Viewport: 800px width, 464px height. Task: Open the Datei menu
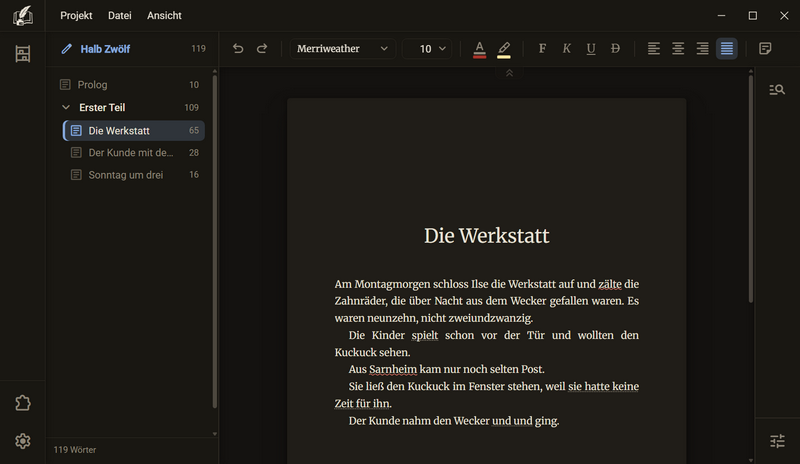pyautogui.click(x=119, y=16)
